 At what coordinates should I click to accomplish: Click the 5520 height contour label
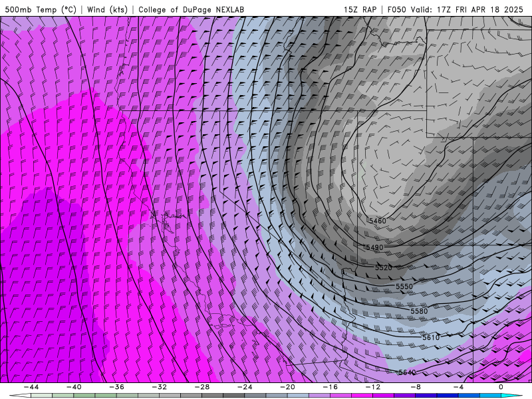click(384, 268)
